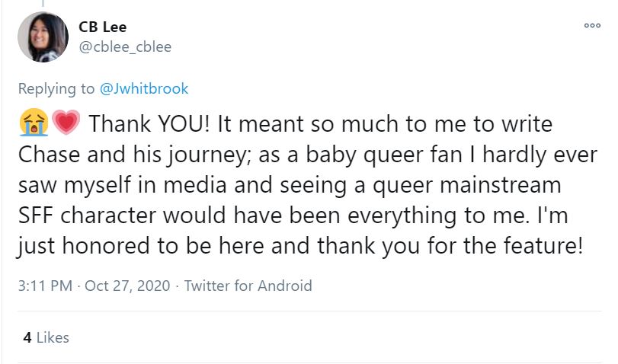Click the thread connector line above avatar
Image resolution: width=618 pixels, height=364 pixels.
pyautogui.click(x=43, y=4)
